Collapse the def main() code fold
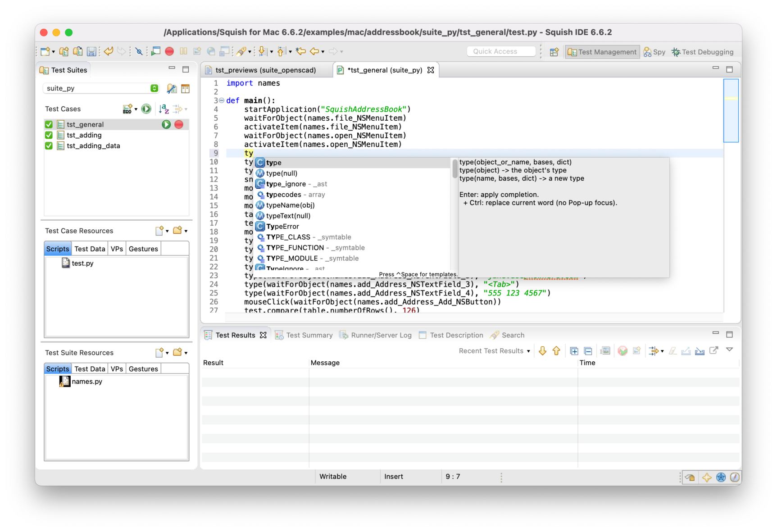 point(222,100)
